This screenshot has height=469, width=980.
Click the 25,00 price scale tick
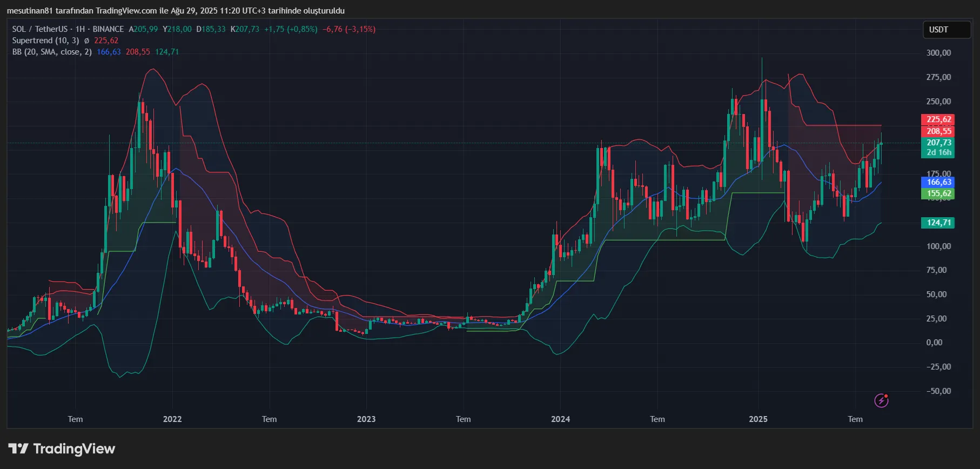936,319
